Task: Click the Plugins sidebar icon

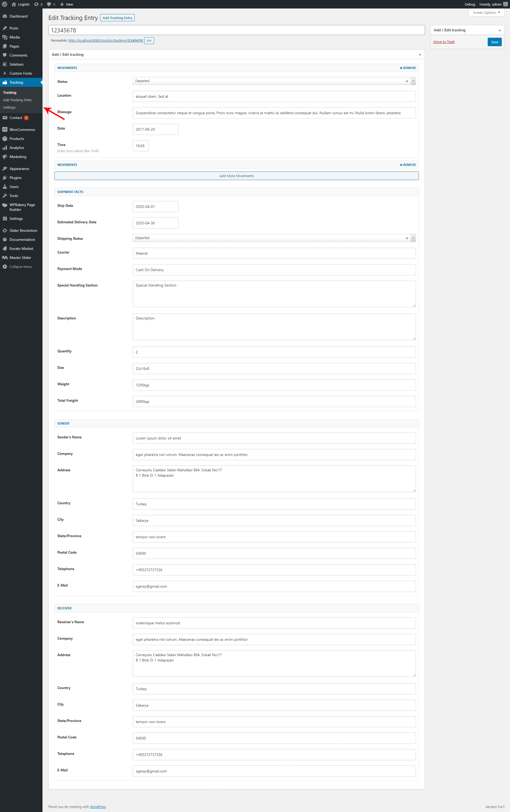Action: 5,178
